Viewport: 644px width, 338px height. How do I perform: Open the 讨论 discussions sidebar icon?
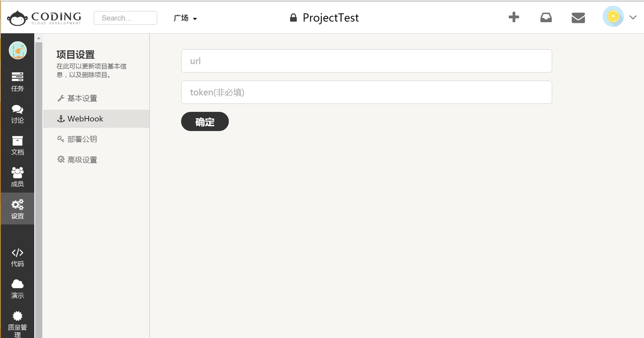pyautogui.click(x=17, y=114)
